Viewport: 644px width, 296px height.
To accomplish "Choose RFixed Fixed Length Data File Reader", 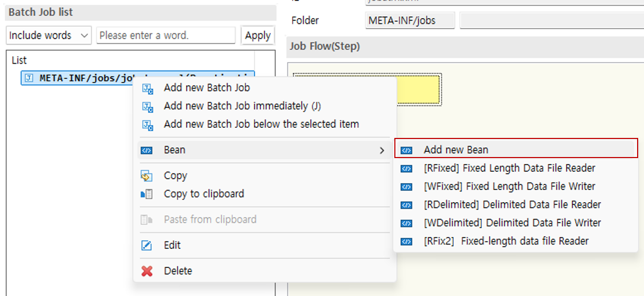I will point(509,168).
